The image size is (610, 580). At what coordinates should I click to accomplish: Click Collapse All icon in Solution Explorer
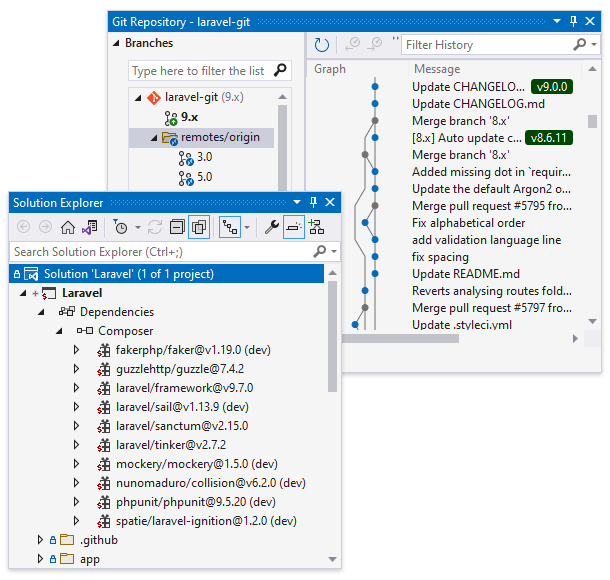(177, 227)
